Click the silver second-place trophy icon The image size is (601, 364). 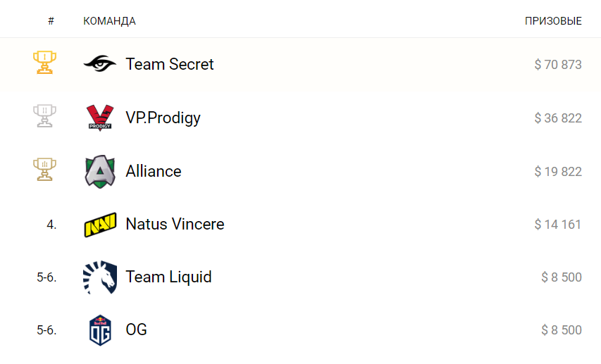coord(45,117)
